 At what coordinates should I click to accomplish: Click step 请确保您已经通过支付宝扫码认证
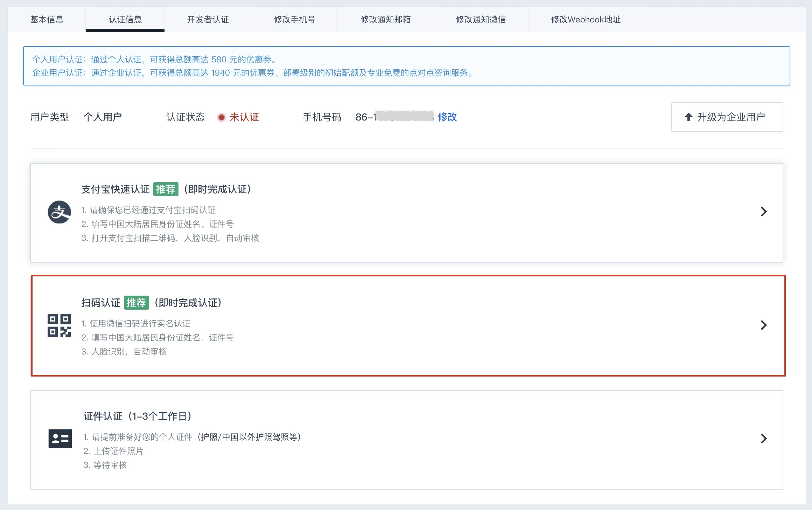(x=148, y=210)
